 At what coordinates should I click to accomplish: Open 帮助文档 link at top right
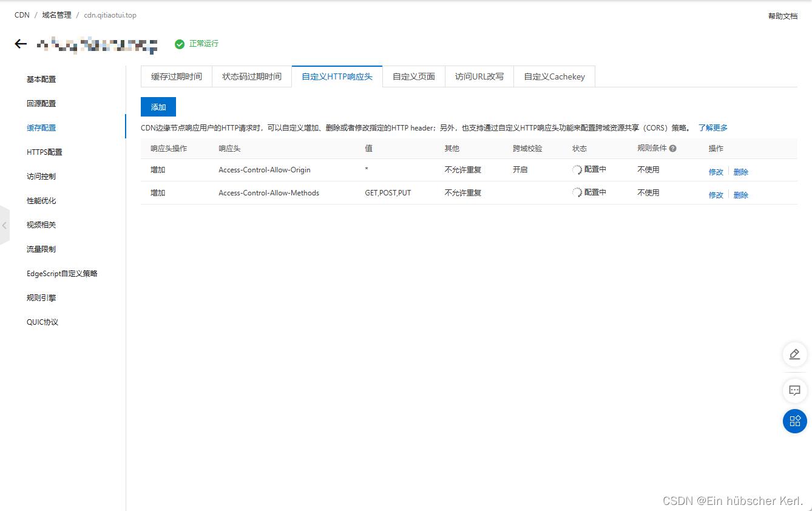783,16
